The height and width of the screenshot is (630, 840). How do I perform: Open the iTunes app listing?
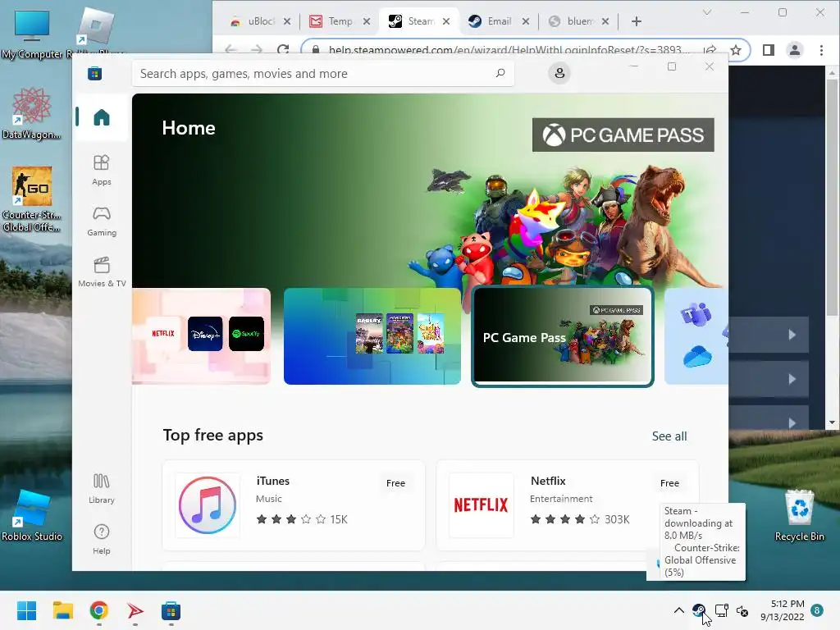[x=294, y=505]
